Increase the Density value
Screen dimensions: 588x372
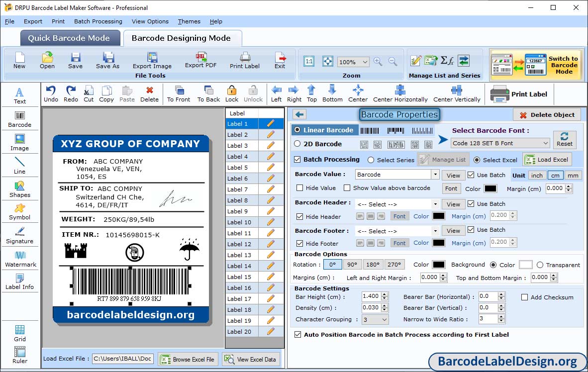tap(385, 306)
